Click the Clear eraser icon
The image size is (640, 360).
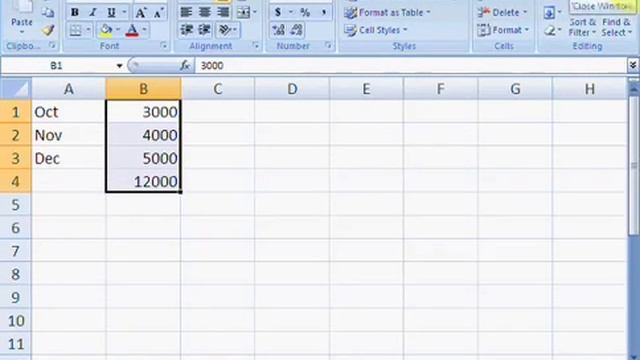(549, 31)
